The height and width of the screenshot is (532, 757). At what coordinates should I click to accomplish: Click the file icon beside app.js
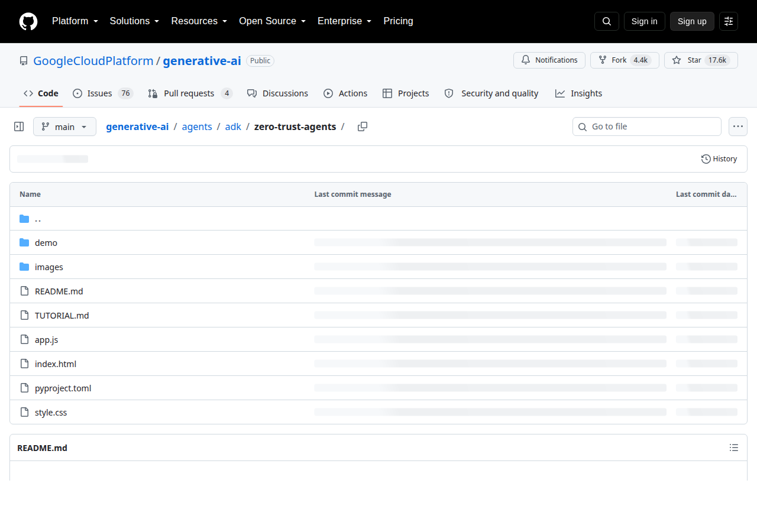pos(24,340)
